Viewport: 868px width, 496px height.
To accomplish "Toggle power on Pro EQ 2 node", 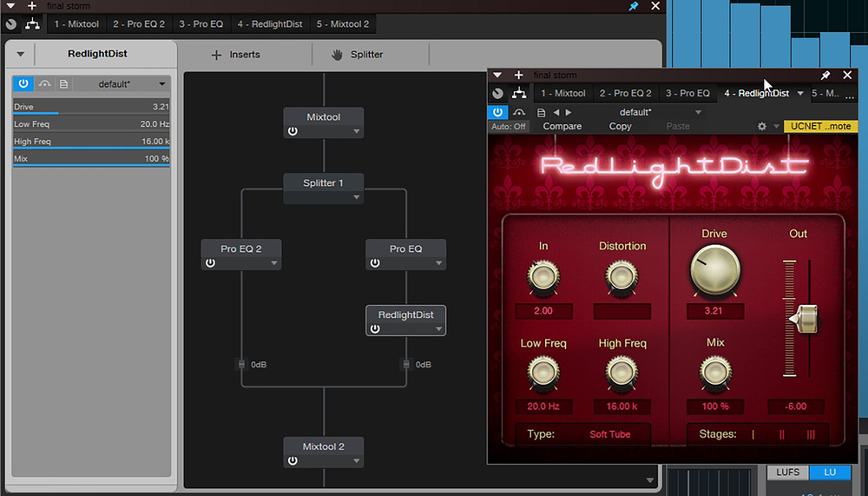I will pyautogui.click(x=210, y=263).
